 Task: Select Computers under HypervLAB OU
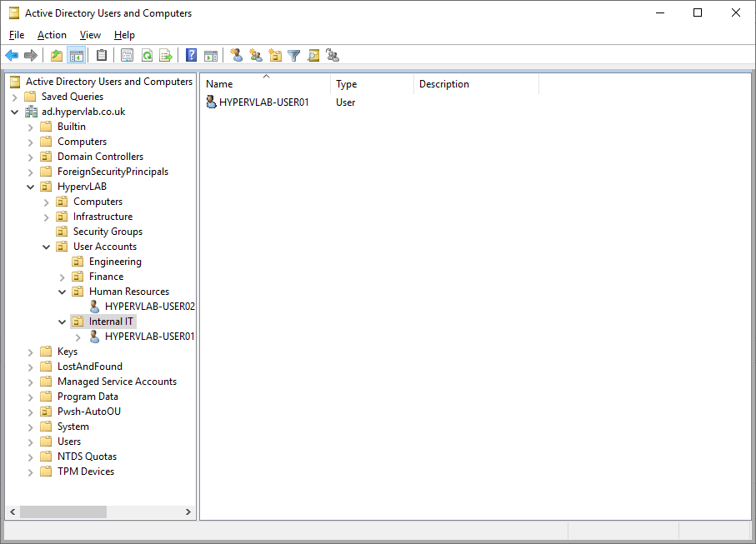click(x=98, y=202)
